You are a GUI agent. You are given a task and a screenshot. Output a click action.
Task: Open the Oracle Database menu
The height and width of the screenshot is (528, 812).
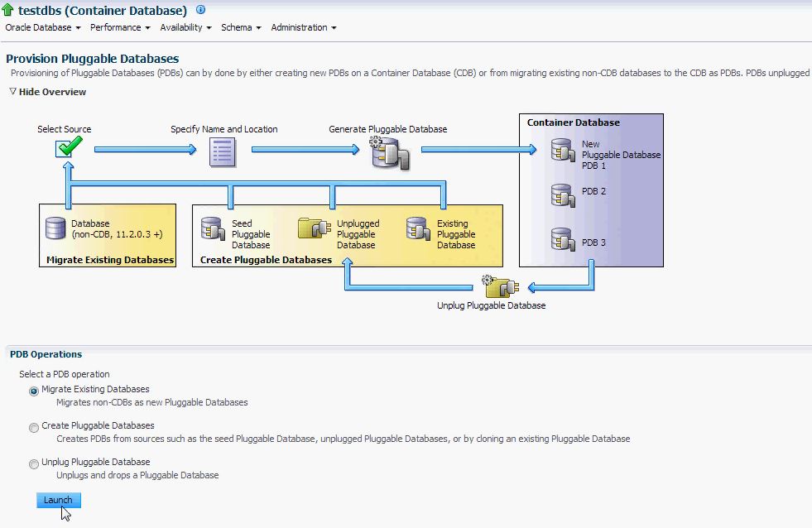coord(39,27)
